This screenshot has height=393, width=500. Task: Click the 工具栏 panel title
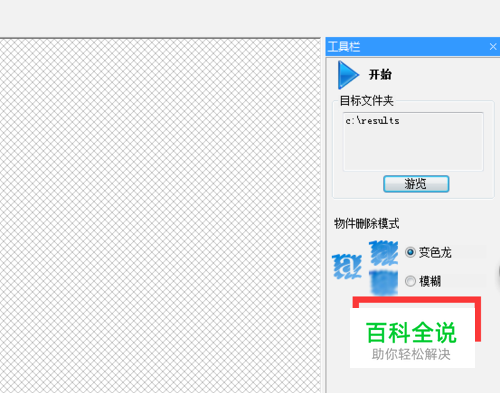point(344,47)
